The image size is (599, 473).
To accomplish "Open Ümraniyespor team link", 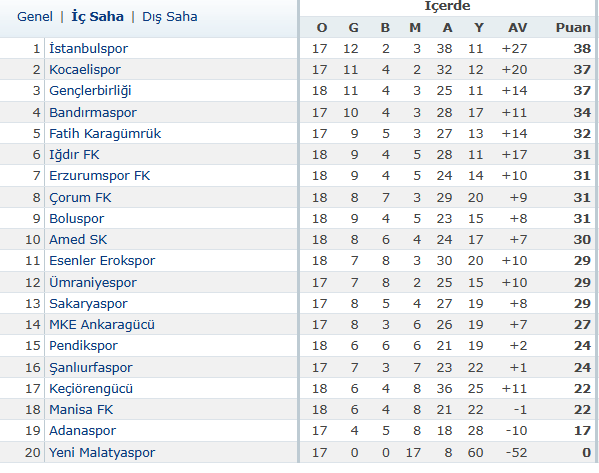I will click(93, 283).
